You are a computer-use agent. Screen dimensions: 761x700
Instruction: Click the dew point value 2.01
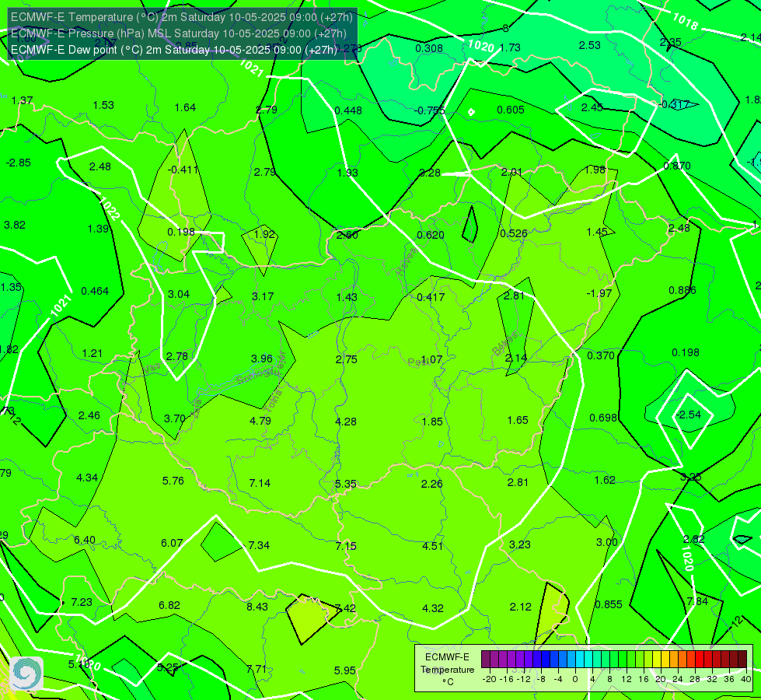tap(511, 172)
